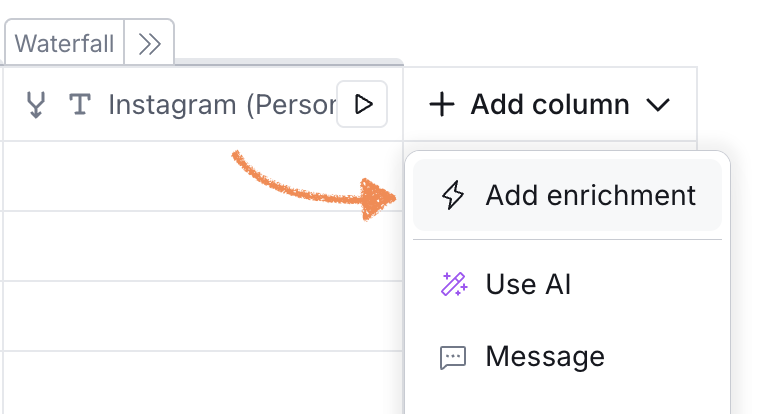Click the plus icon beside Add column
The width and height of the screenshot is (758, 414).
[x=442, y=104]
